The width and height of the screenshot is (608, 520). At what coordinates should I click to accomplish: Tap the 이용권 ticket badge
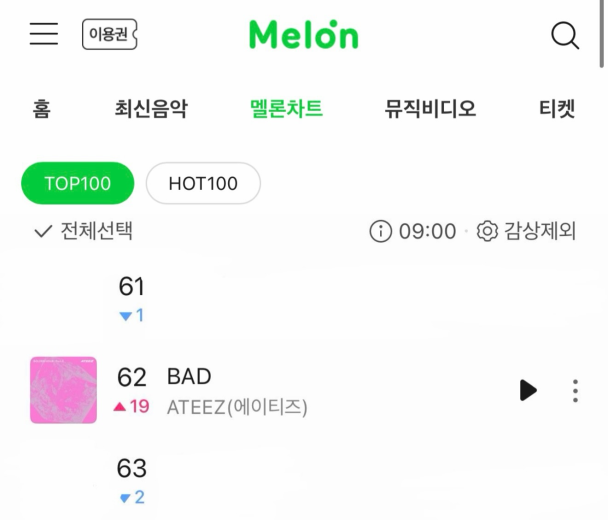tap(110, 34)
